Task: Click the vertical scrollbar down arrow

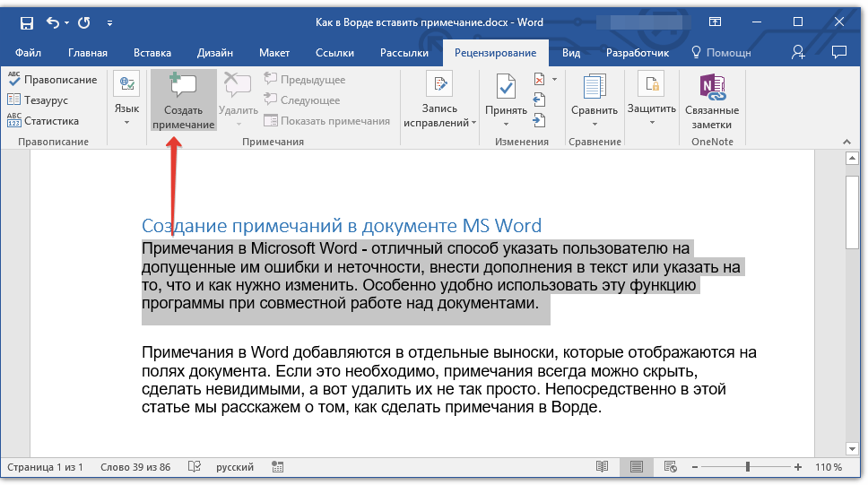Action: pyautogui.click(x=852, y=447)
